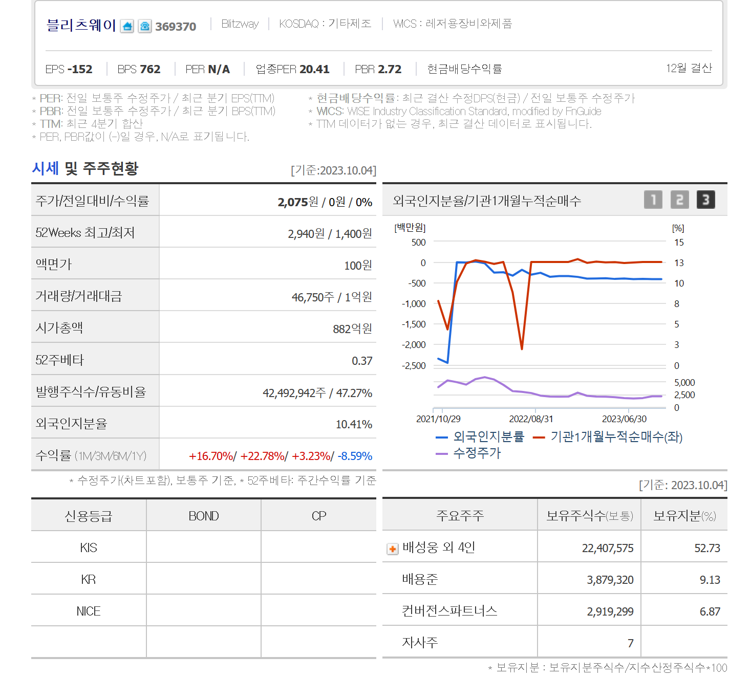Click the shares value 3,879,320
The image size is (729, 700).
(610, 580)
